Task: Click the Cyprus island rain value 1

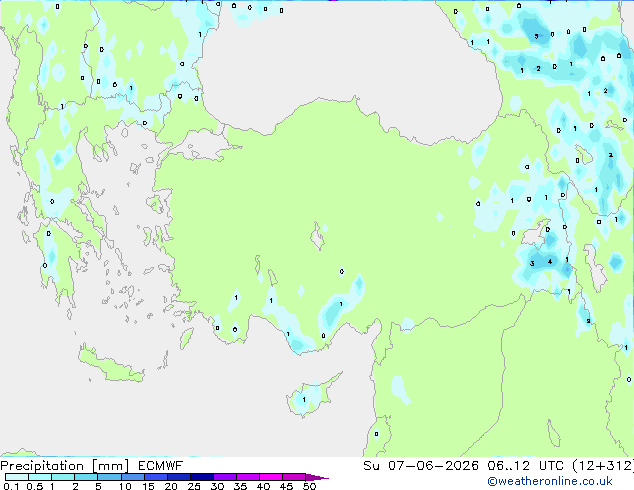Action: (304, 400)
